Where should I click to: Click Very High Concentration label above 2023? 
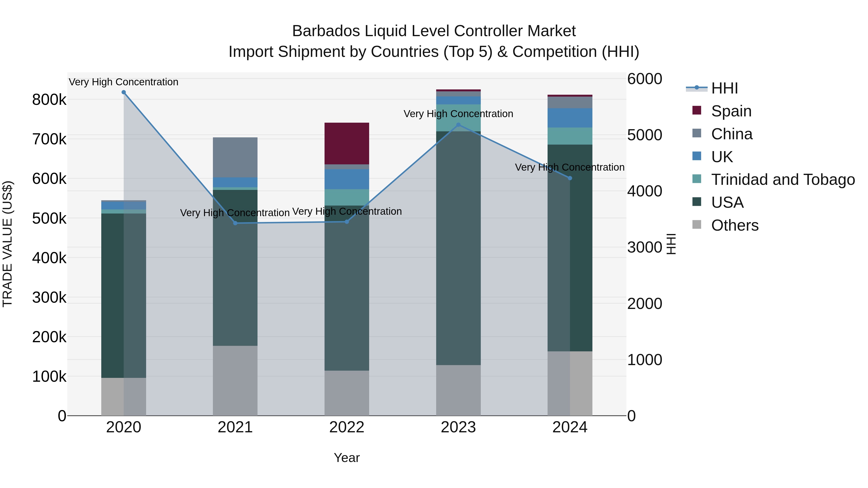coord(458,114)
